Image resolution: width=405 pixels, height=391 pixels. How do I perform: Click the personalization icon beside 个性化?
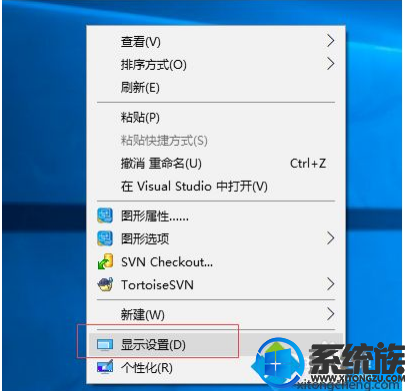pos(105,367)
